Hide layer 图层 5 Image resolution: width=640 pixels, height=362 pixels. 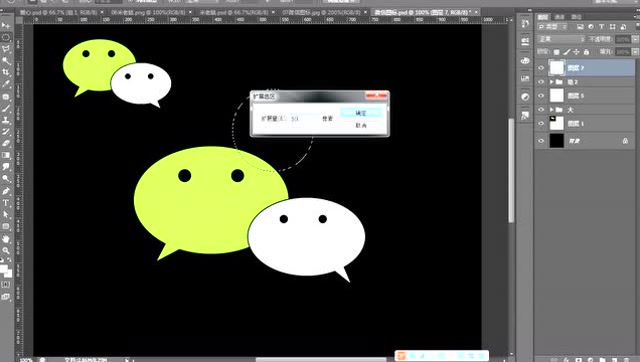(x=541, y=96)
